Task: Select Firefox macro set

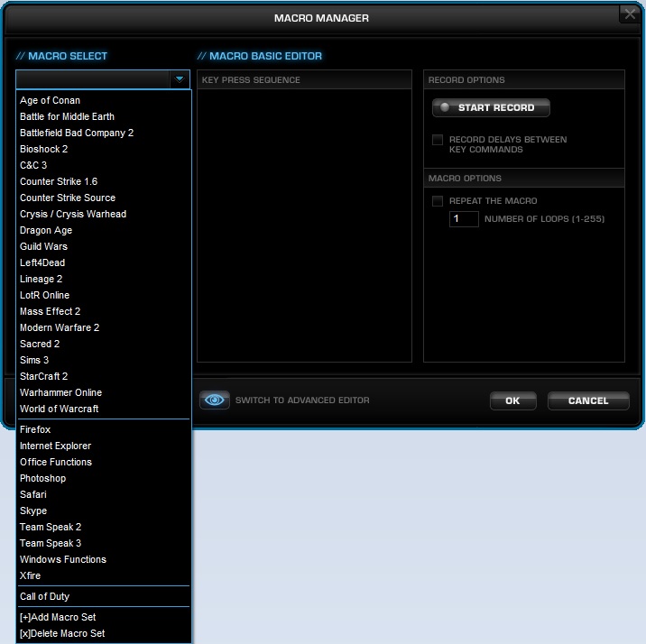Action: 104,429
